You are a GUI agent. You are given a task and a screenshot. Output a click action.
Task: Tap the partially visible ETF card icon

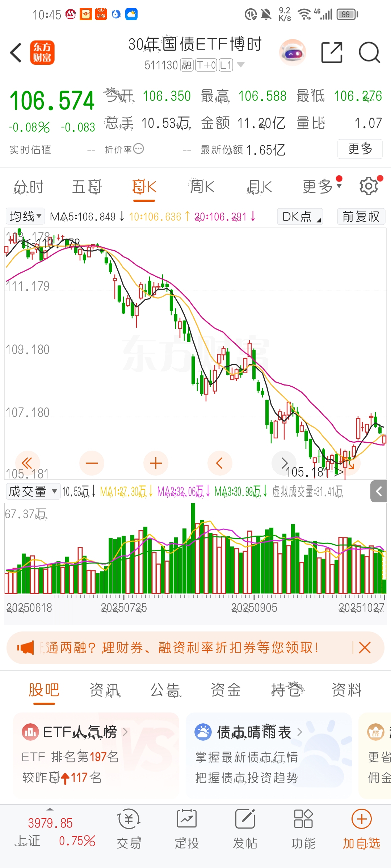375,732
